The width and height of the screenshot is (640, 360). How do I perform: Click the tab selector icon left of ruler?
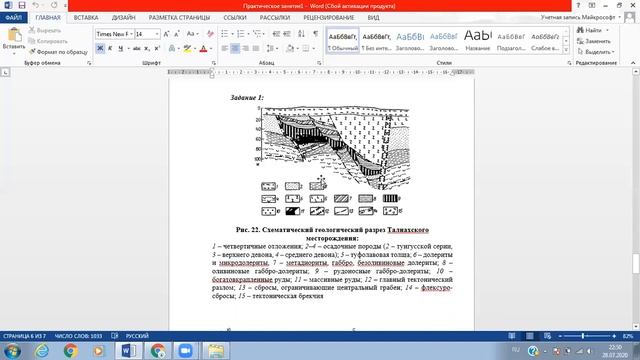point(5,72)
